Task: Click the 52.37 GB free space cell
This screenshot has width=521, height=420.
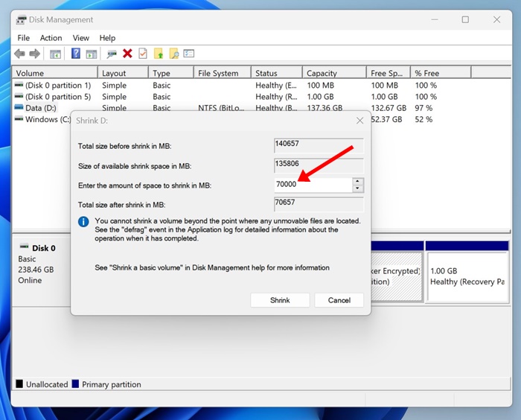Action: pyautogui.click(x=386, y=119)
